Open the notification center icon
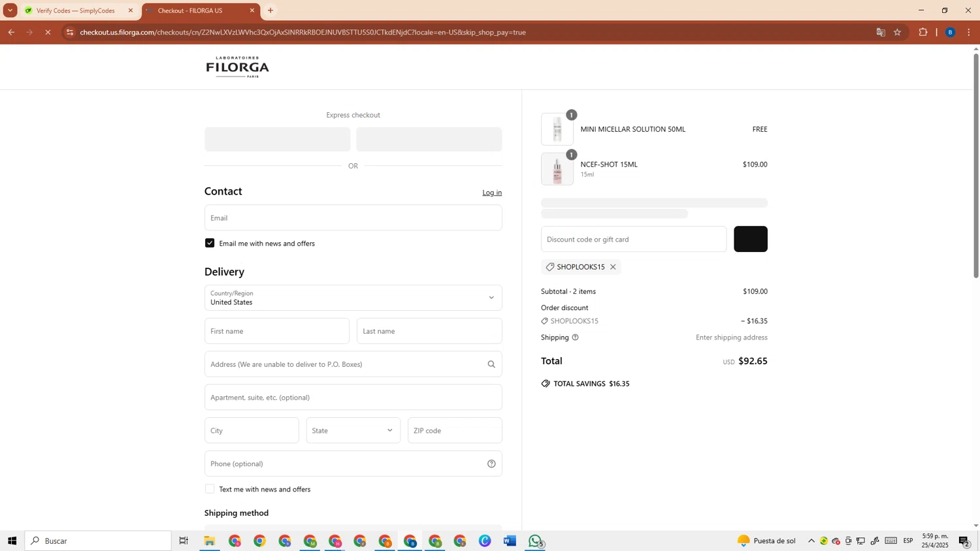This screenshot has height=551, width=980. tap(964, 541)
